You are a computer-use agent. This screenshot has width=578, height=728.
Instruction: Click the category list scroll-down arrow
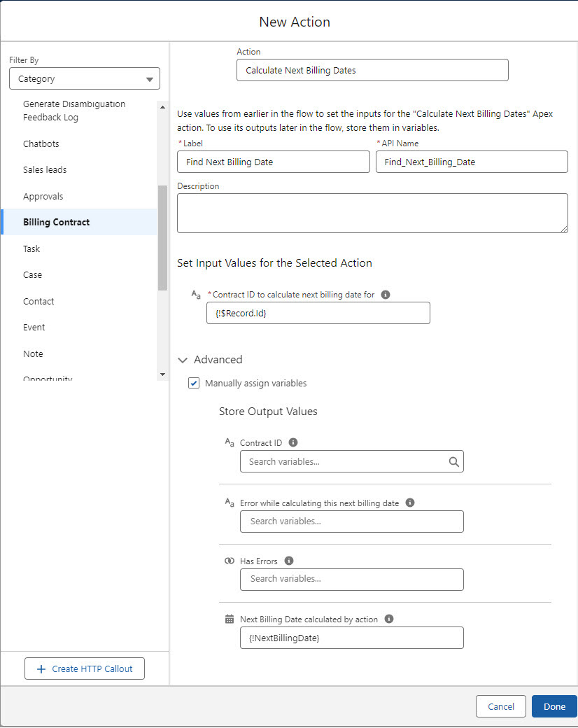163,374
